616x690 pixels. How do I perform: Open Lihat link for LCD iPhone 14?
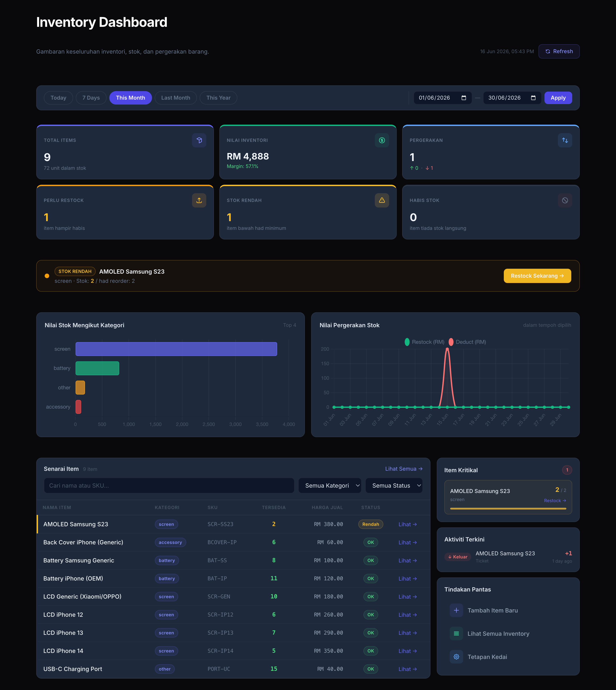(407, 651)
